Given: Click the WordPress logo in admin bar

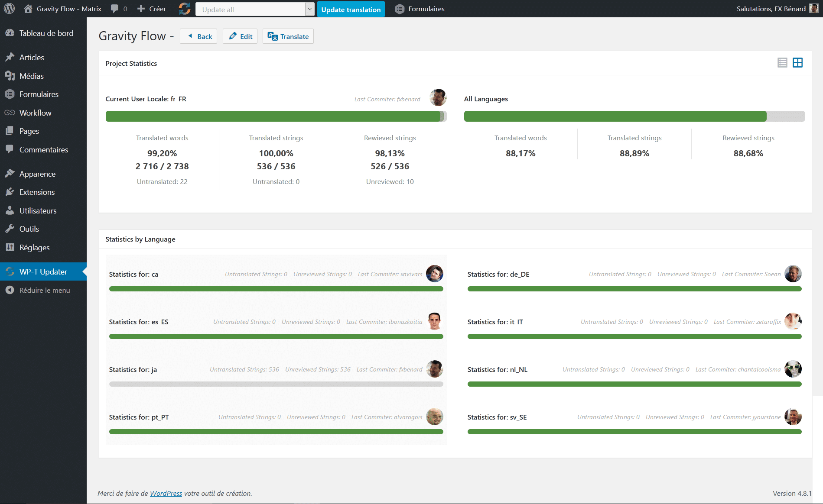Looking at the screenshot, I should 9,9.
